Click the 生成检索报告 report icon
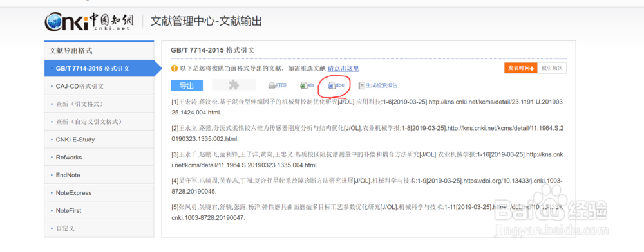This screenshot has height=252, width=644. (x=362, y=85)
